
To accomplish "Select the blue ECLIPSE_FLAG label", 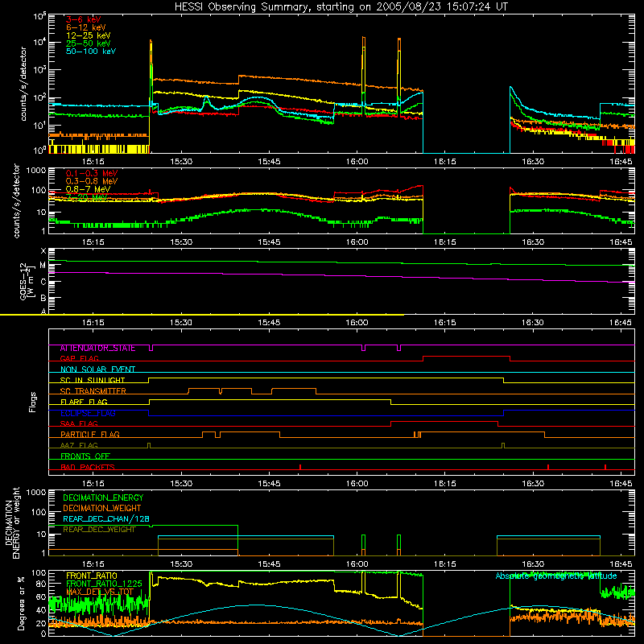I will coord(88,413).
